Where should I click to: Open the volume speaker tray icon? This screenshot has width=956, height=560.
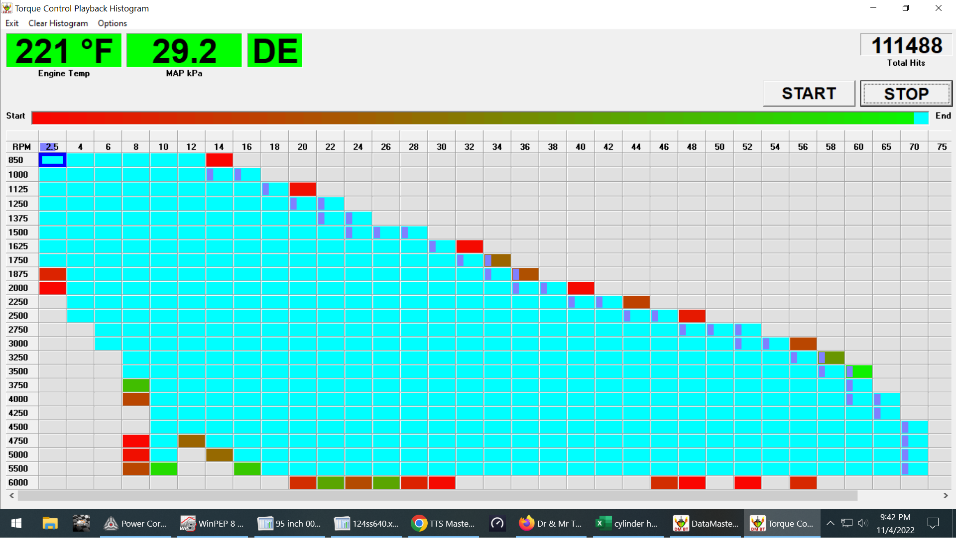tap(863, 523)
